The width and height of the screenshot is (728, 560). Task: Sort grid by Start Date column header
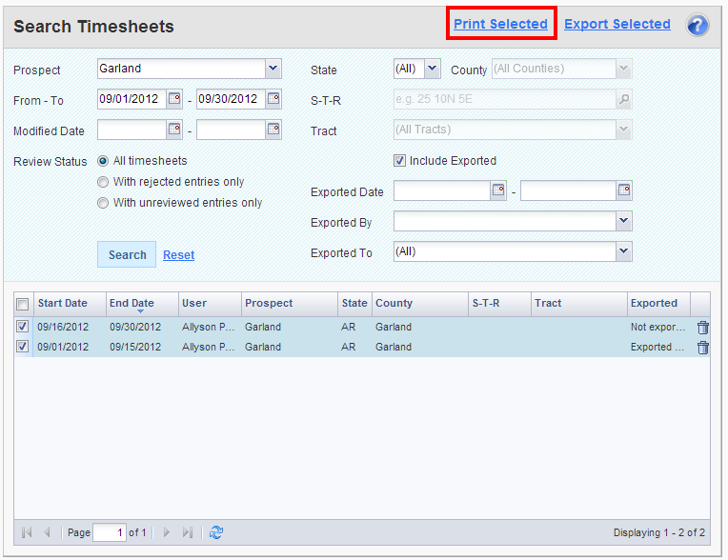click(62, 303)
